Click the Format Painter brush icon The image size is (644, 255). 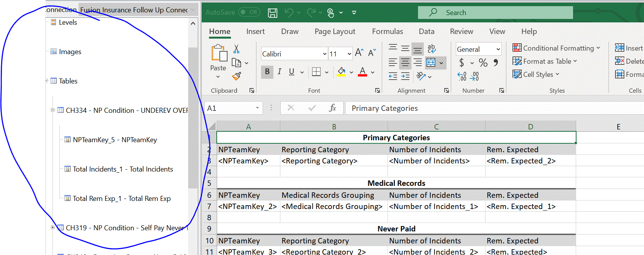tap(236, 76)
